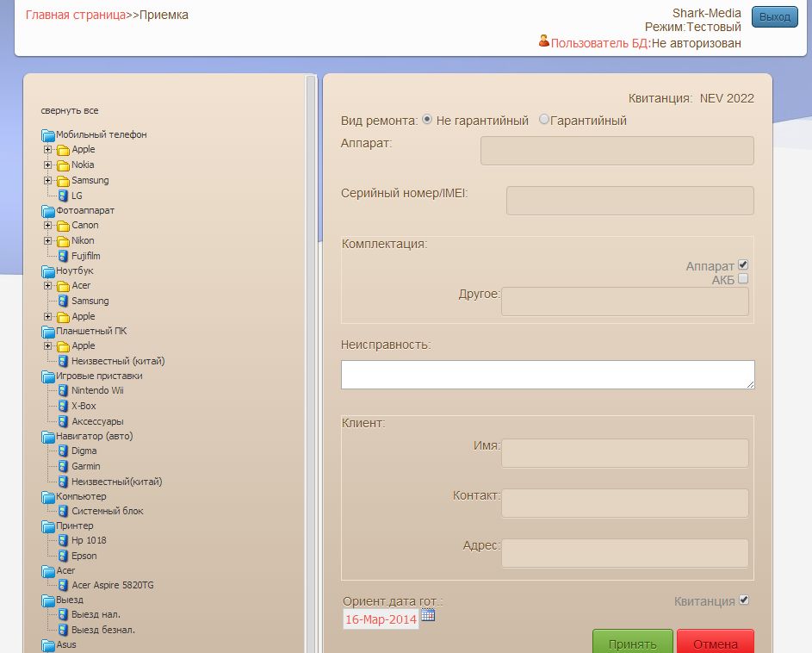Viewport: 812px width, 653px height.
Task: Click the device icon next to Nintendo Wii
Action: pos(63,390)
